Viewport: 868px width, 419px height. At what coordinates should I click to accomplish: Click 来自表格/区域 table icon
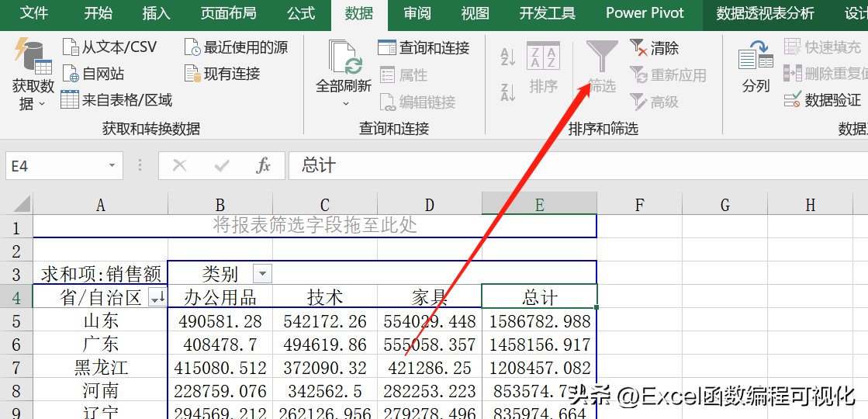pyautogui.click(x=70, y=100)
